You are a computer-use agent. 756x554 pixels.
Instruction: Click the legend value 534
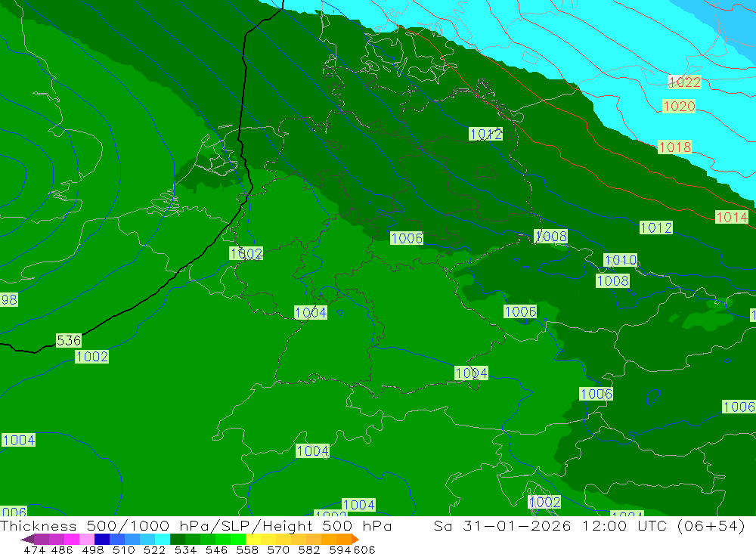(186, 549)
